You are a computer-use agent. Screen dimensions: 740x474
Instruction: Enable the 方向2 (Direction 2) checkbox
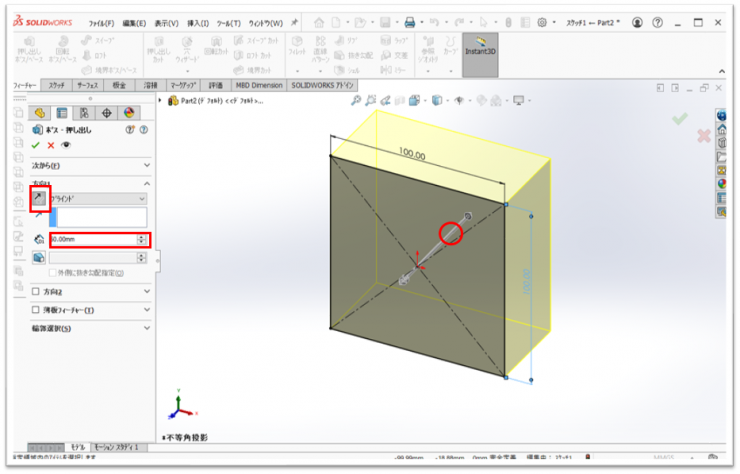[x=37, y=292]
